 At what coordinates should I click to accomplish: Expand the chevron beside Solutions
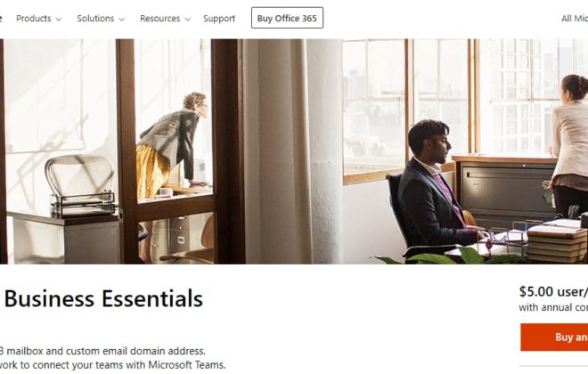coord(121,19)
